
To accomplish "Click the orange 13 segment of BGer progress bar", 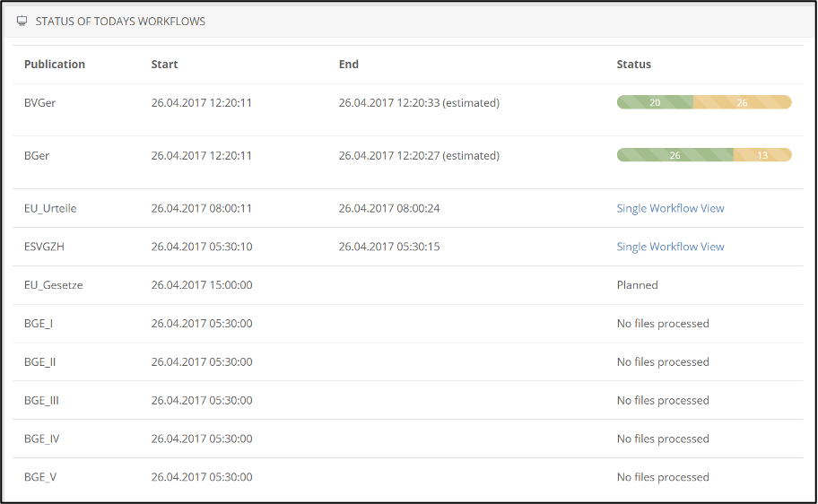I will [762, 155].
